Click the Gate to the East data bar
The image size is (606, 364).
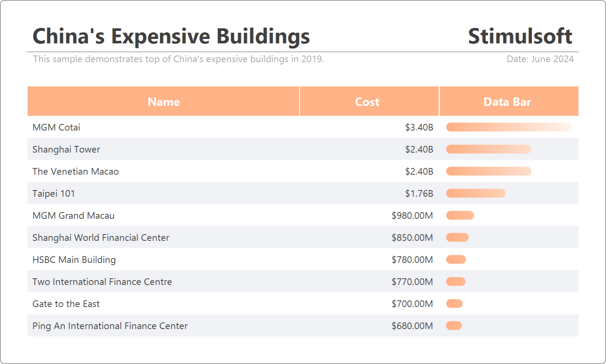point(454,304)
